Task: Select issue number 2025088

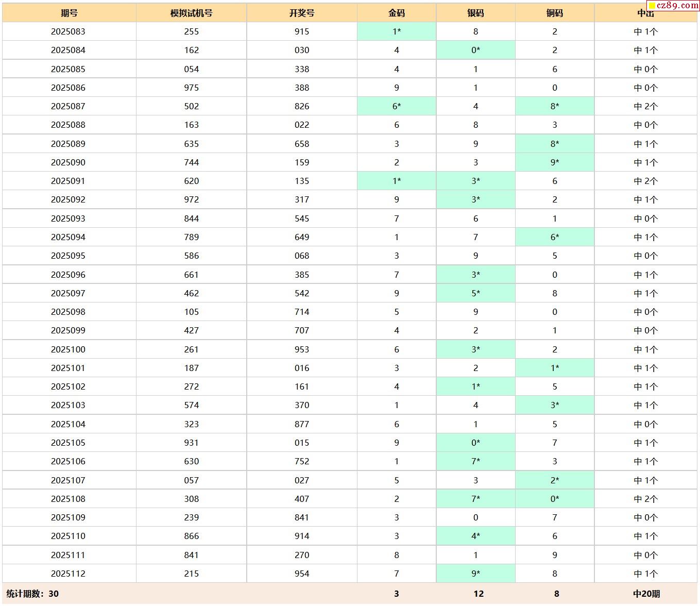Action: pos(68,125)
